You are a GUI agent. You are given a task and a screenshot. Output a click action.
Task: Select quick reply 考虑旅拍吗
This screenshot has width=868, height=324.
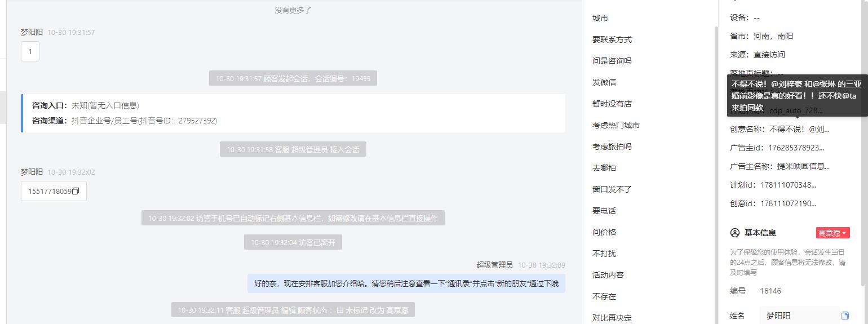[x=612, y=147]
